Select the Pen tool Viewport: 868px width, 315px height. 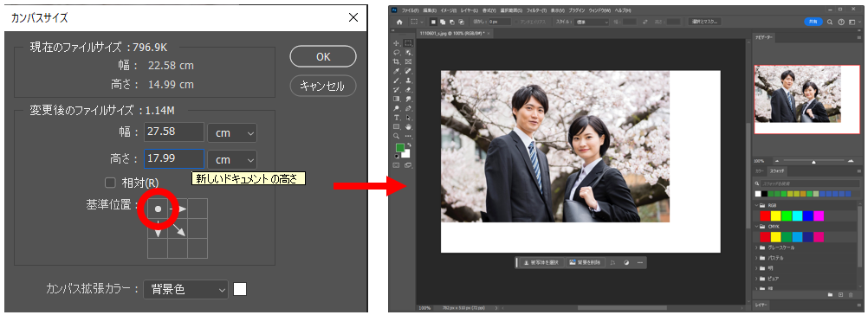coord(409,108)
